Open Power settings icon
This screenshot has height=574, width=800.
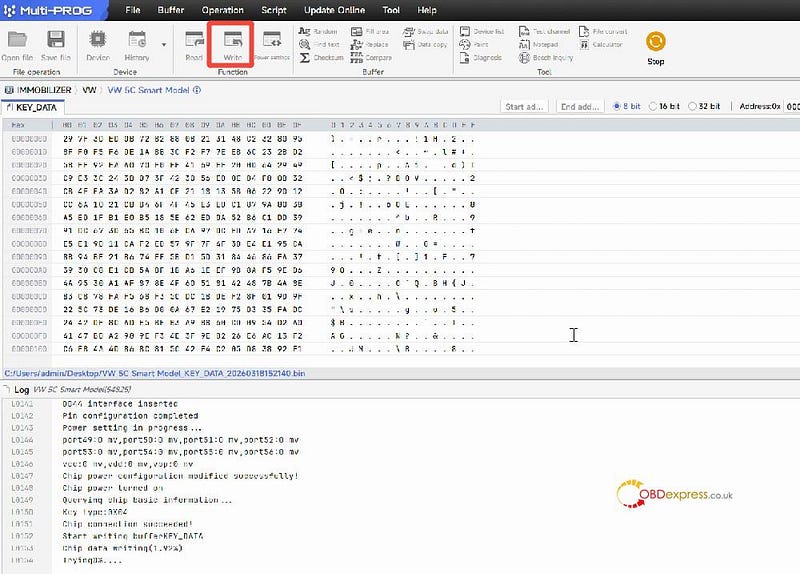coord(272,39)
